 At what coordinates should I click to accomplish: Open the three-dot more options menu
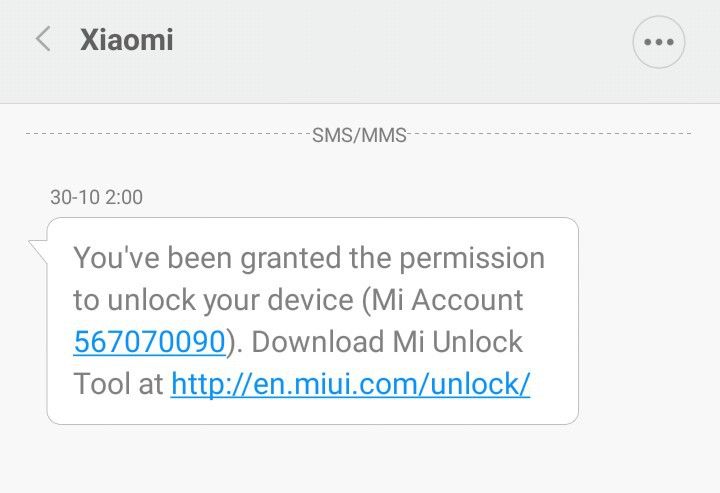pyautogui.click(x=659, y=42)
